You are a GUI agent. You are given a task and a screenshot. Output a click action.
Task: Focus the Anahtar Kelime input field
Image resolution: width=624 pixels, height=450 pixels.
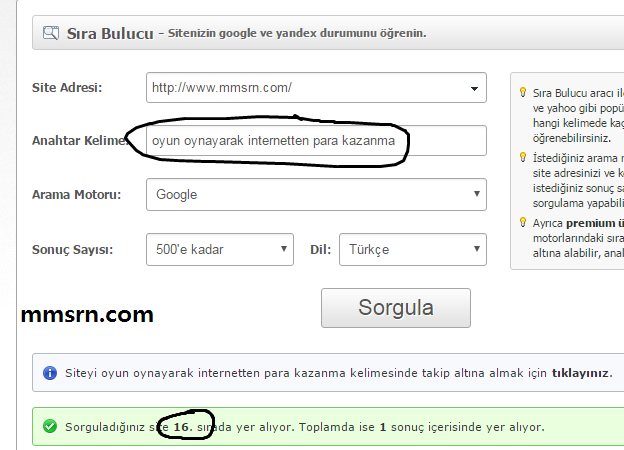pyautogui.click(x=316, y=140)
